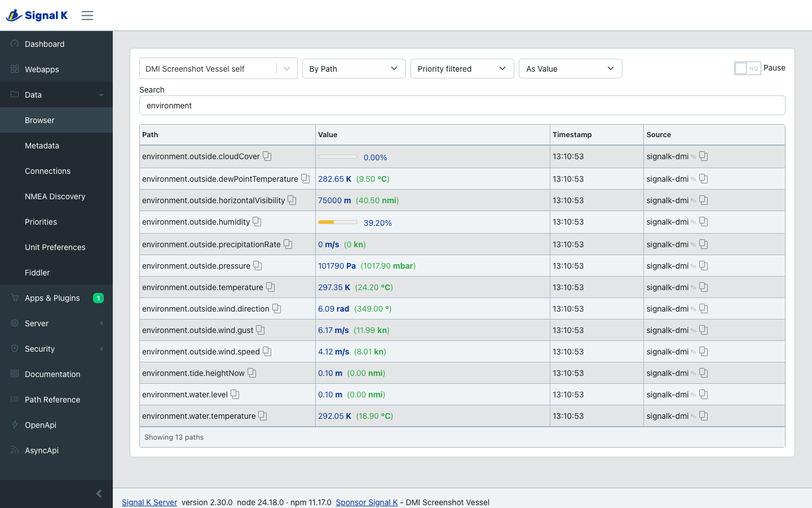Copy source icon in the environment.outside.pressure row

(x=704, y=266)
